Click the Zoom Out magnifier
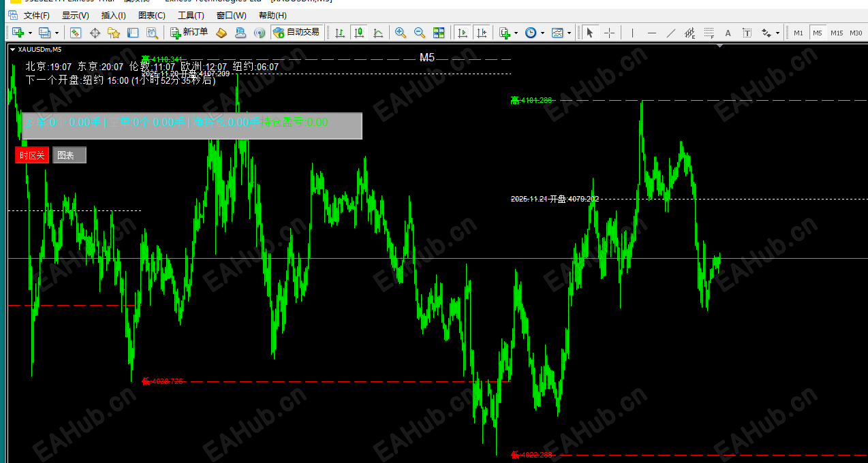Screen dimensions: 868x463 point(420,32)
